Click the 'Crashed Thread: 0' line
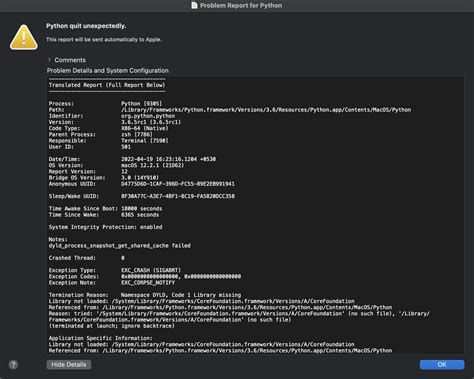Image resolution: width=474 pixels, height=379 pixels. tap(86, 258)
